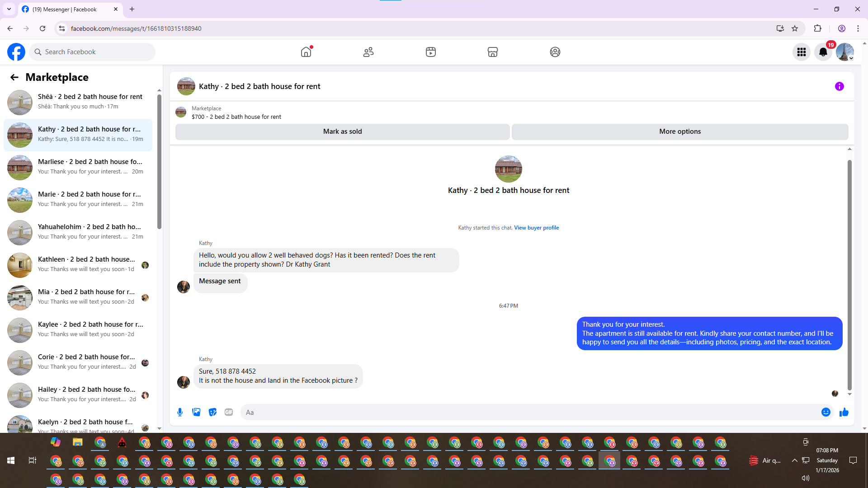Show hidden system tray icons
Image resolution: width=868 pixels, height=488 pixels.
pos(794,460)
